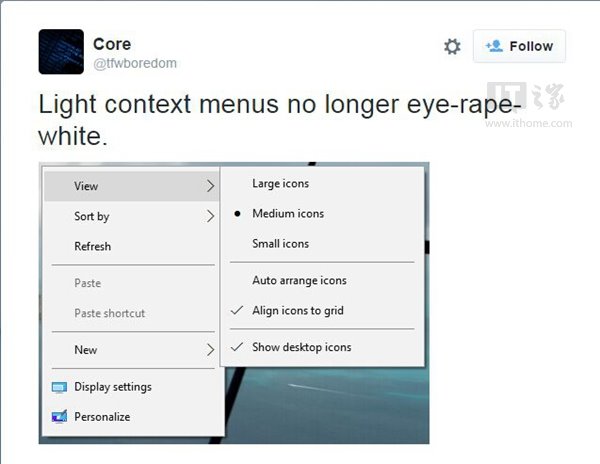600x464 pixels.
Task: Click the add-user icon on Follow
Action: click(493, 46)
